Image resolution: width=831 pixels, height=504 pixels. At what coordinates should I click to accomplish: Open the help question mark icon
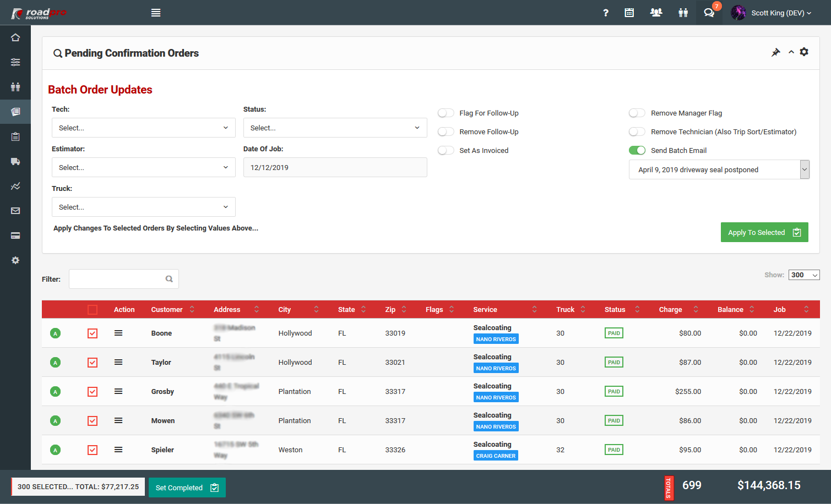606,13
